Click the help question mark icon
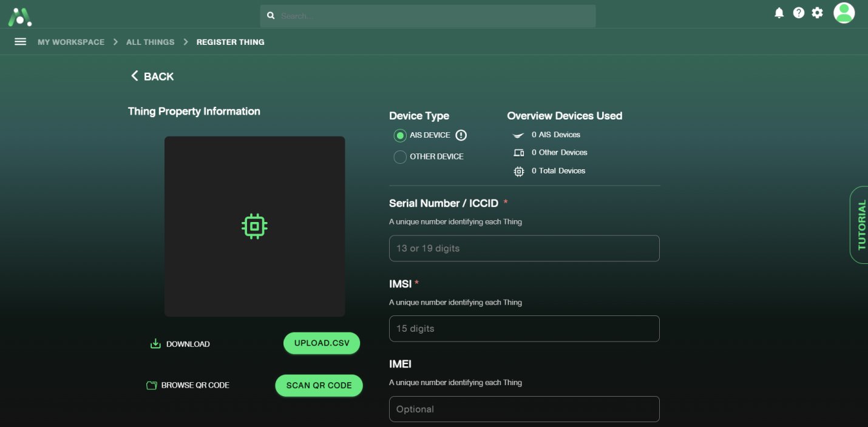The image size is (868, 427). [799, 13]
